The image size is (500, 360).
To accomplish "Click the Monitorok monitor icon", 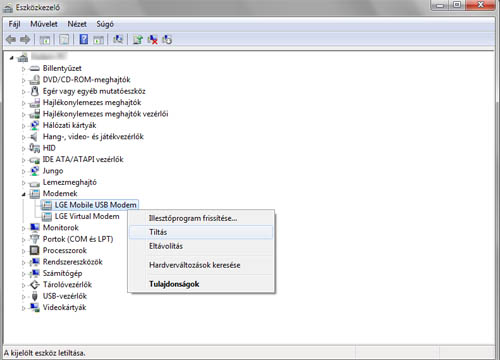I will point(34,228).
